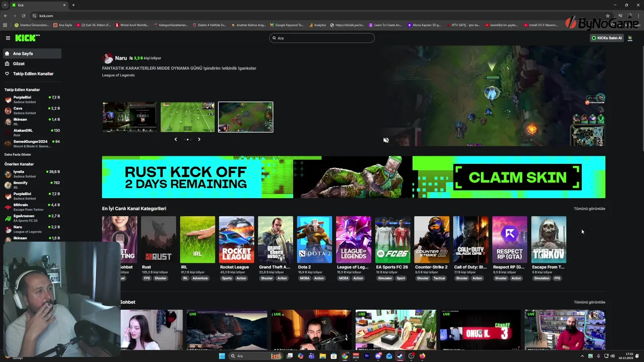The width and height of the screenshot is (644, 362).
Task: View all top live categories
Action: coord(589,209)
